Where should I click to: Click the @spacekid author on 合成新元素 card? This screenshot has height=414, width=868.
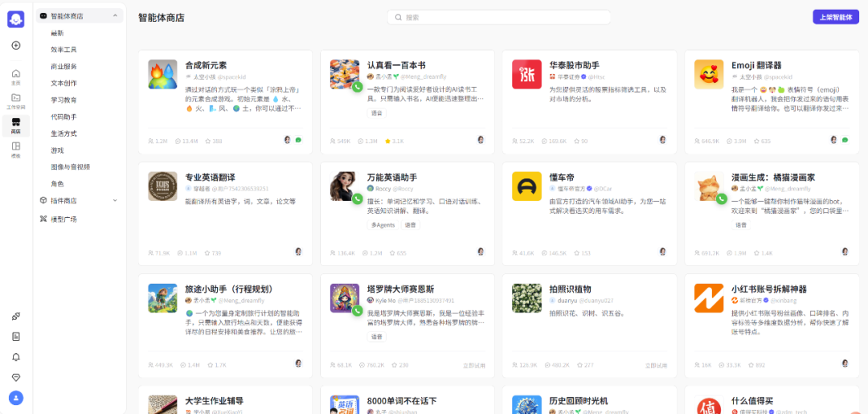click(231, 77)
